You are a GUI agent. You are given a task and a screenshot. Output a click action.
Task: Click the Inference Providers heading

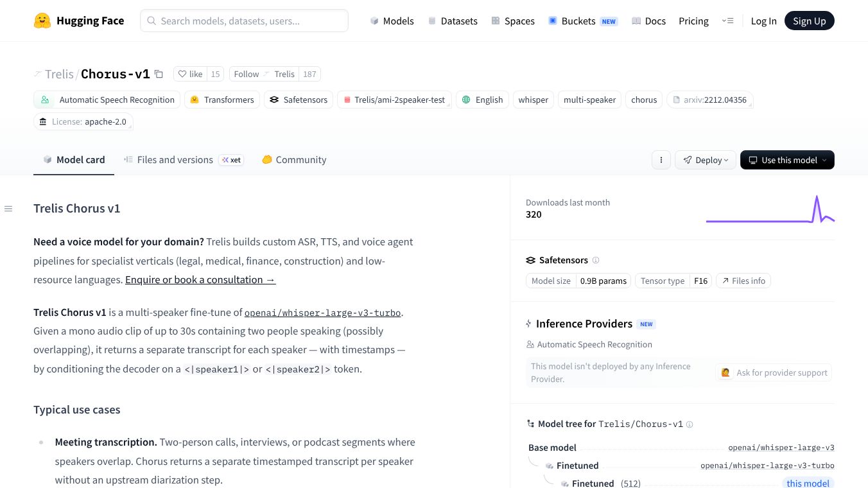pyautogui.click(x=584, y=324)
